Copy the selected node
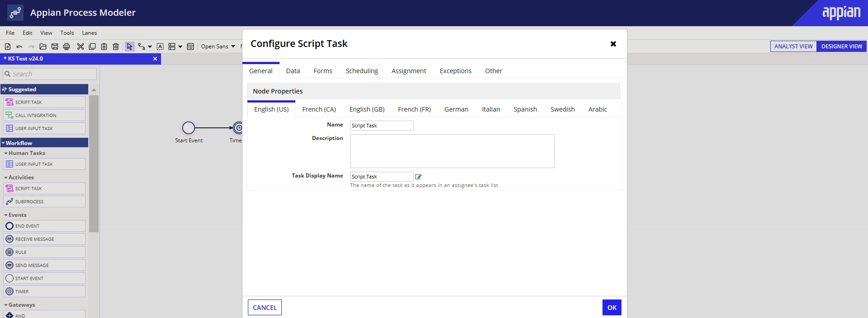The height and width of the screenshot is (318, 868). click(x=92, y=47)
